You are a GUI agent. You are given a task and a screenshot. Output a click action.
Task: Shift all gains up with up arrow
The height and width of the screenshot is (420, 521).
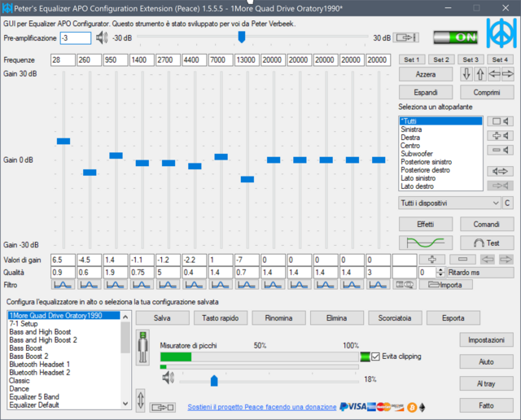[x=480, y=74]
